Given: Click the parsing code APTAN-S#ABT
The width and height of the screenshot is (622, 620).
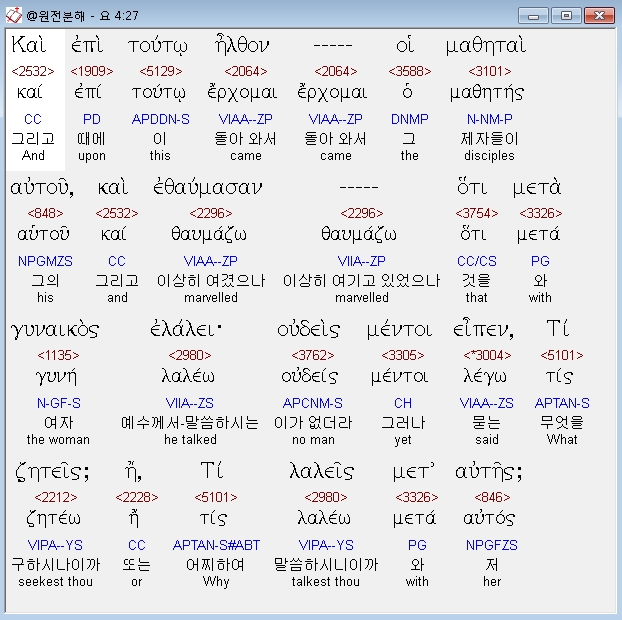Looking at the screenshot, I should (216, 545).
